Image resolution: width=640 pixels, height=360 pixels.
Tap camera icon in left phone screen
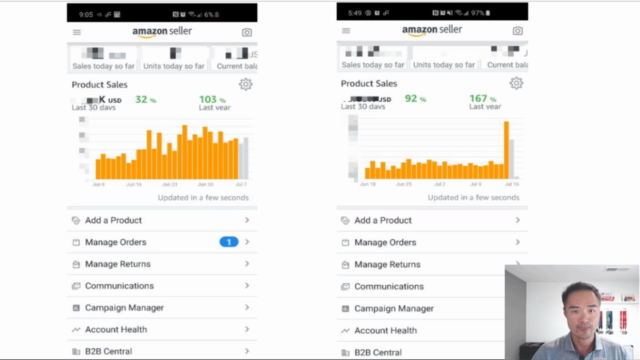pyautogui.click(x=247, y=32)
